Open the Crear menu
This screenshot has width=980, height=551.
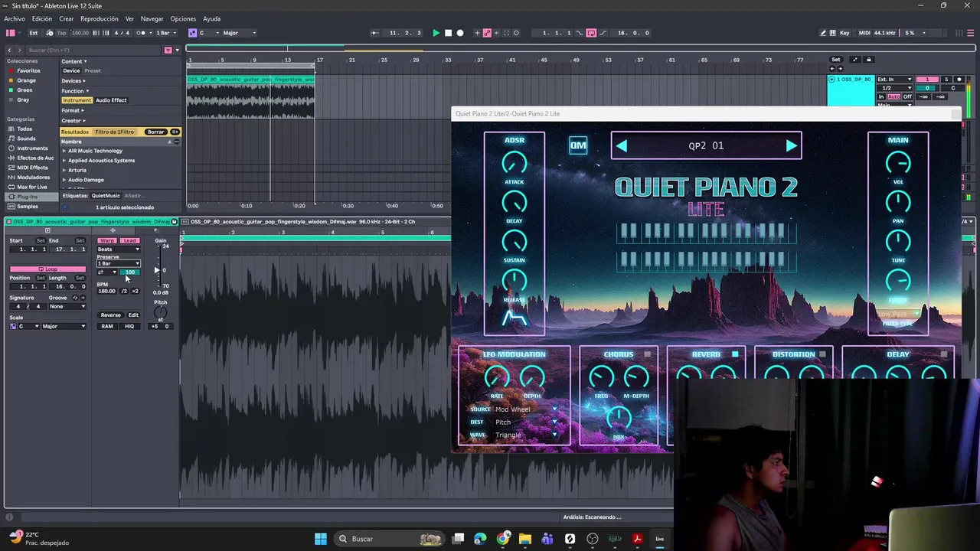click(67, 18)
